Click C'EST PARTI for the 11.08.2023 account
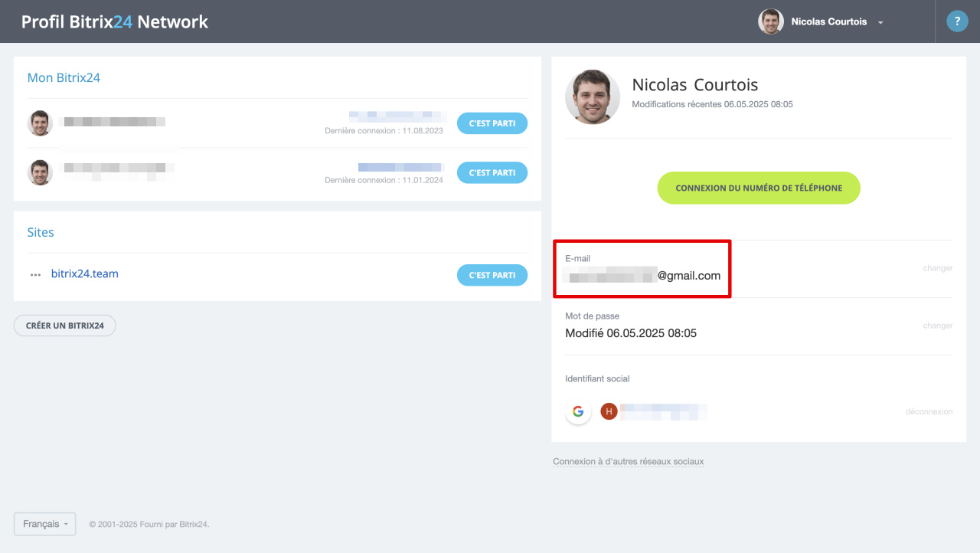The image size is (980, 553). pos(492,123)
